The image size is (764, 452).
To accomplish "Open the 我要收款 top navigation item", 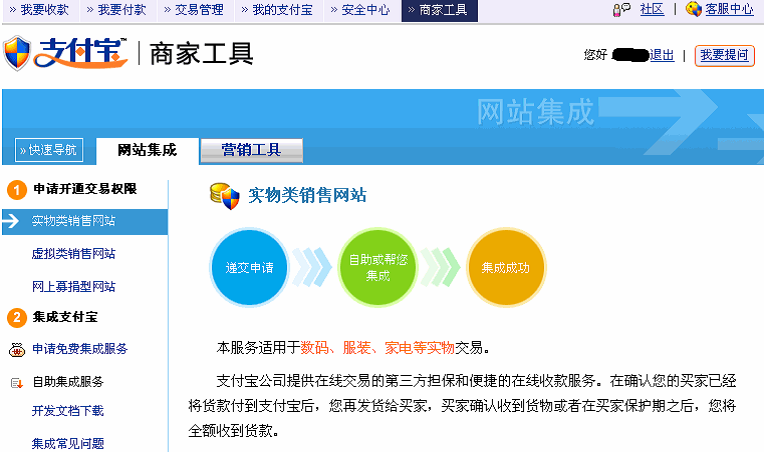I will pyautogui.click(x=40, y=10).
